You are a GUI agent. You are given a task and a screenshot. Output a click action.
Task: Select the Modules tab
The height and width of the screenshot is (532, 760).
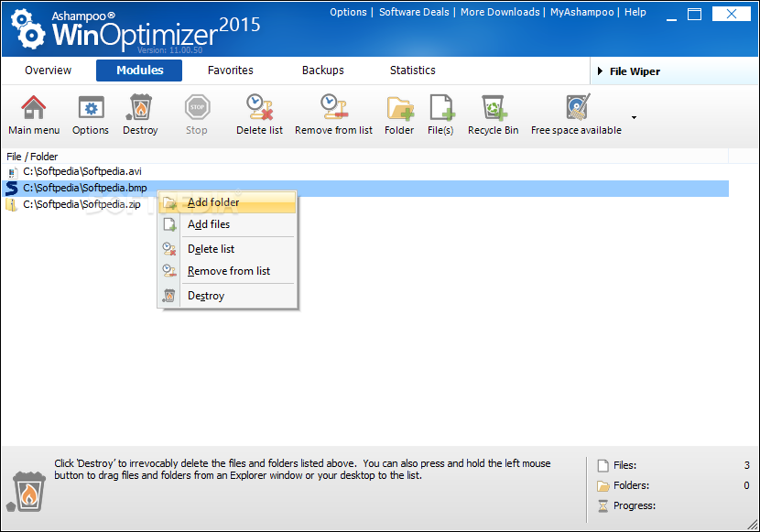139,71
